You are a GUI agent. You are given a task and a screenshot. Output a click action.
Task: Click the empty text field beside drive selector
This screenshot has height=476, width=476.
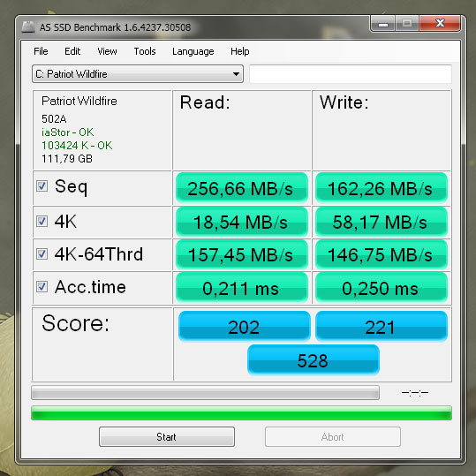pos(351,74)
